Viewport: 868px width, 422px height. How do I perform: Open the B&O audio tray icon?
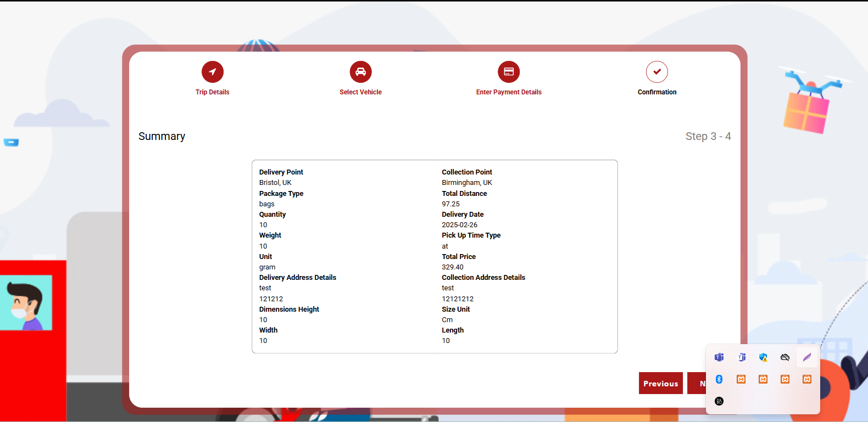click(719, 401)
